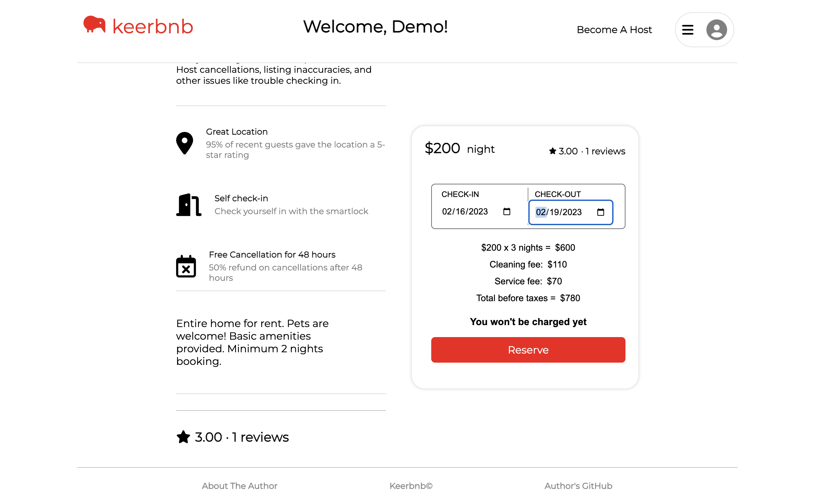The height and width of the screenshot is (504, 821).
Task: Open the check-out date calendar picker
Action: pyautogui.click(x=600, y=212)
